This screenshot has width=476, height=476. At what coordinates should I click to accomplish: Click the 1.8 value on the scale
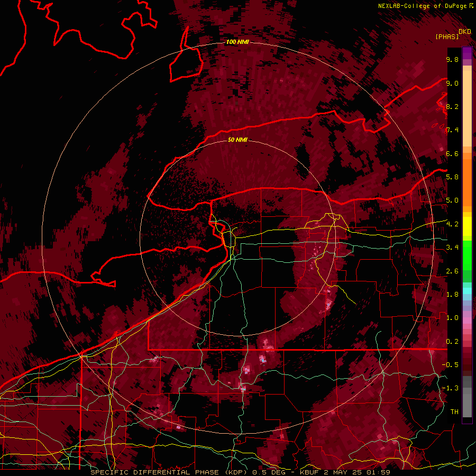point(452,295)
